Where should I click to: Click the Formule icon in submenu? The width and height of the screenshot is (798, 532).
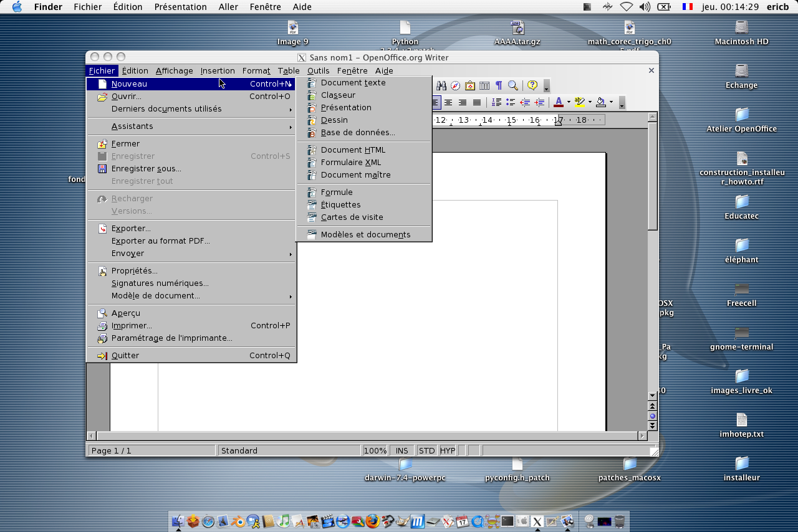312,192
